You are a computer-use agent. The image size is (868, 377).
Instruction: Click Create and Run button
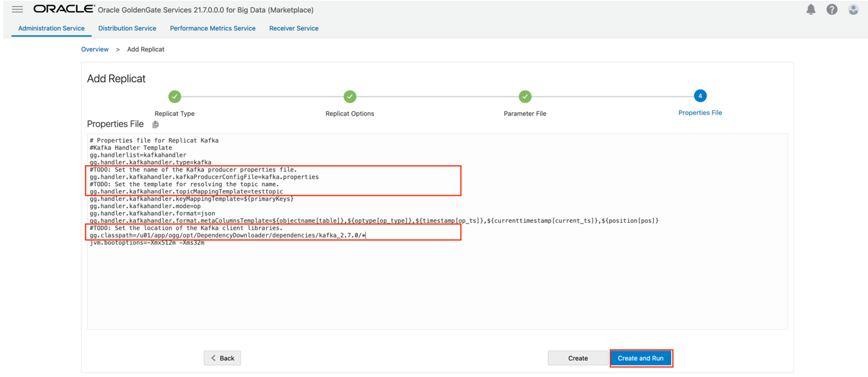[x=640, y=358]
